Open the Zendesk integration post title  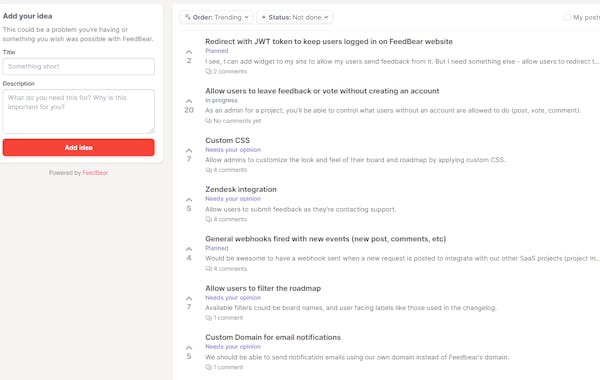[241, 189]
